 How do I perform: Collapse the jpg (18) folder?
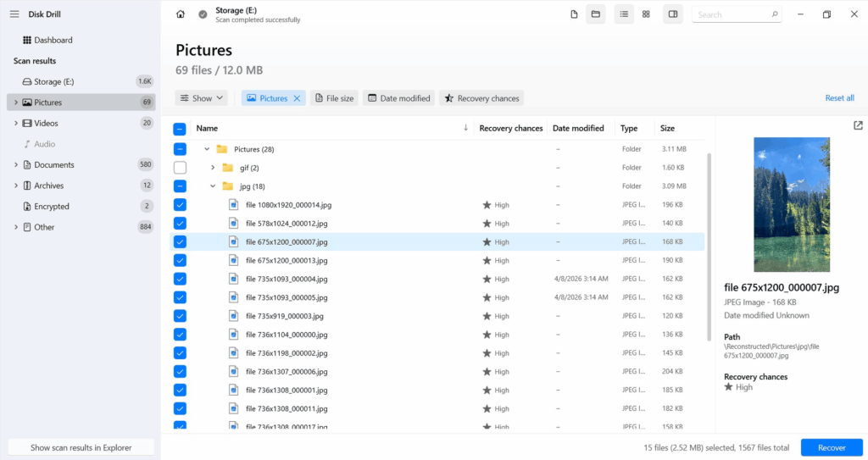(213, 186)
